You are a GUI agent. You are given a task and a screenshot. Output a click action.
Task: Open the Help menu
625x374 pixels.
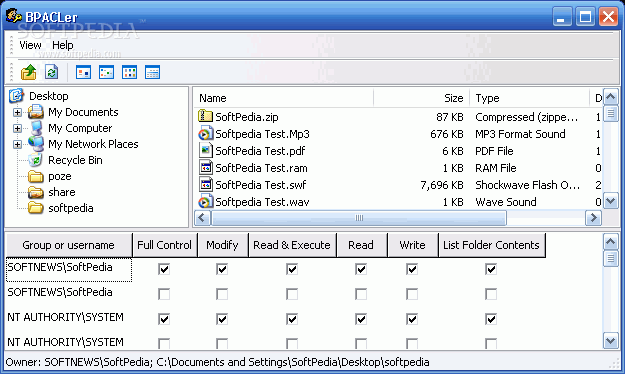click(63, 45)
